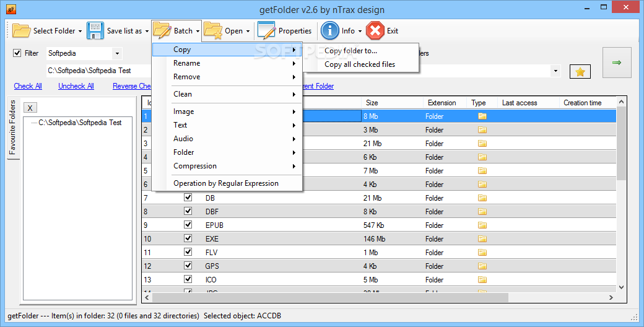Image resolution: width=644 pixels, height=327 pixels.
Task: Sort by Creation time column header
Action: click(588, 103)
